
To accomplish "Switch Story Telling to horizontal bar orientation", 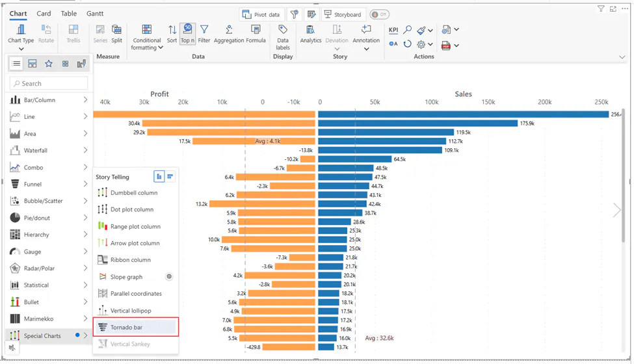I will coord(170,177).
